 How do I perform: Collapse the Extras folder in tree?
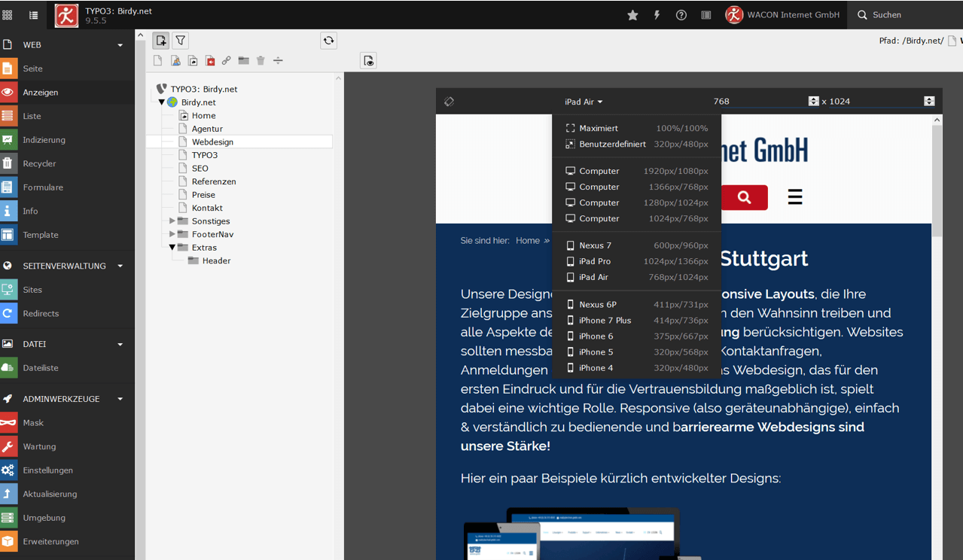tap(172, 248)
